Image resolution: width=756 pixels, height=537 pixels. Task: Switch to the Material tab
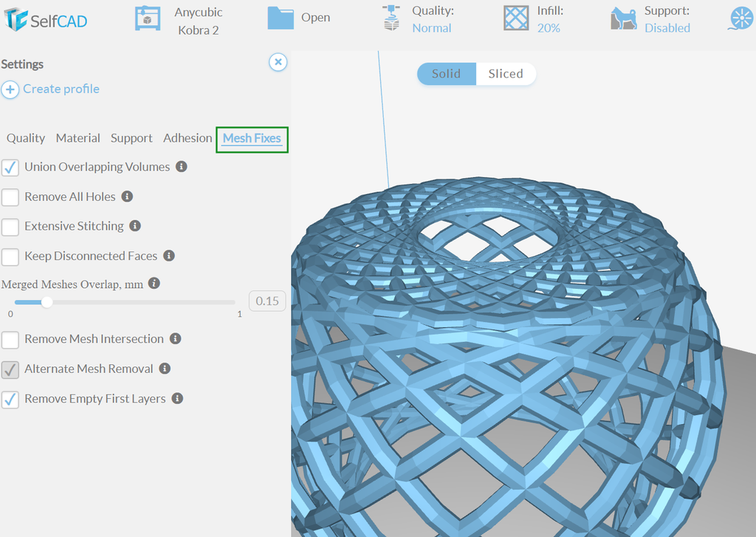coord(78,138)
